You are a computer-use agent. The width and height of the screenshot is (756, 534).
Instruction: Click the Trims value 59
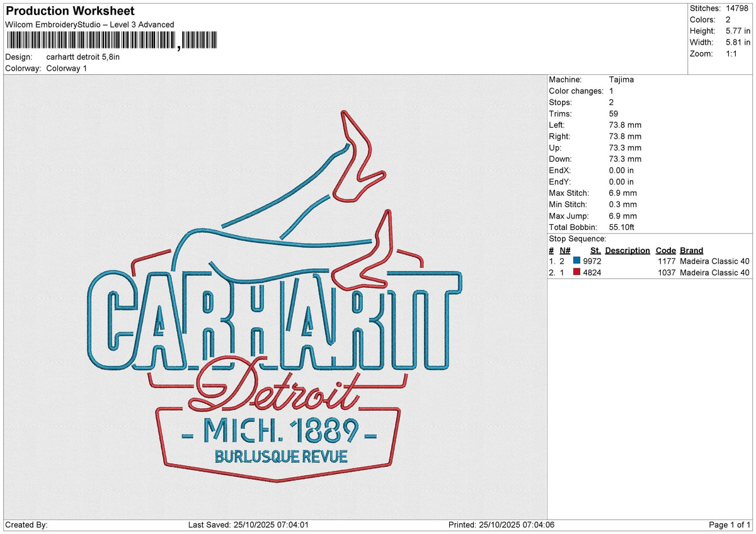(614, 113)
